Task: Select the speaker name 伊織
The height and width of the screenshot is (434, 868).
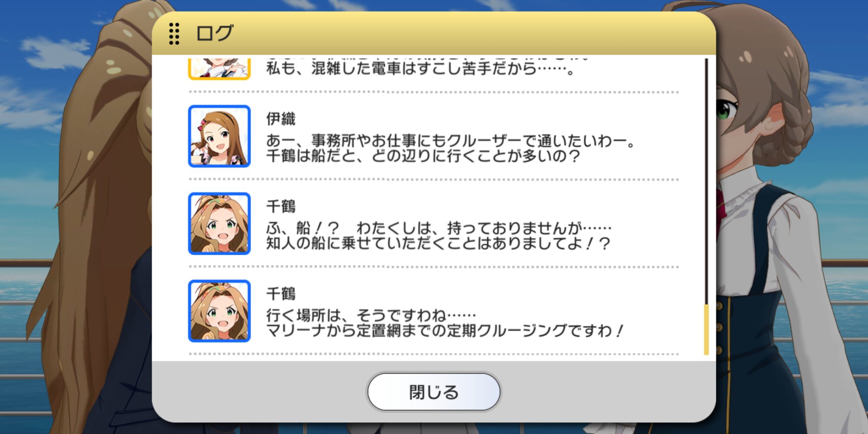Action: click(281, 118)
